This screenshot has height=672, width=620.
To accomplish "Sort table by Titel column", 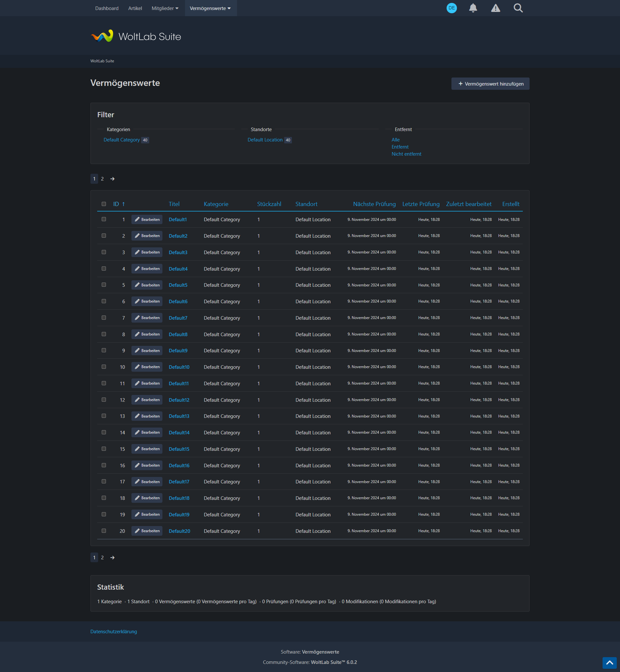I will (x=174, y=204).
